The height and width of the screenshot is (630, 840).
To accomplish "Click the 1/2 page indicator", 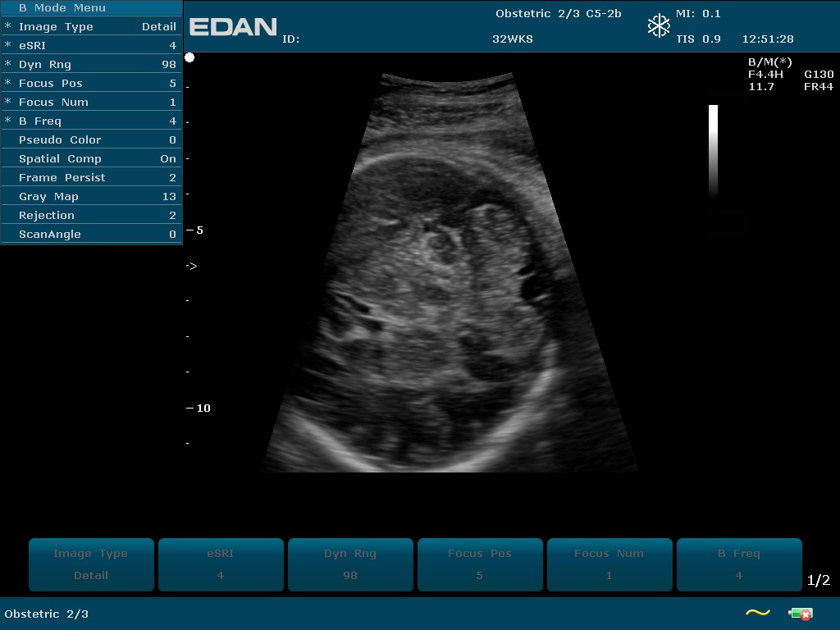I will 818,581.
